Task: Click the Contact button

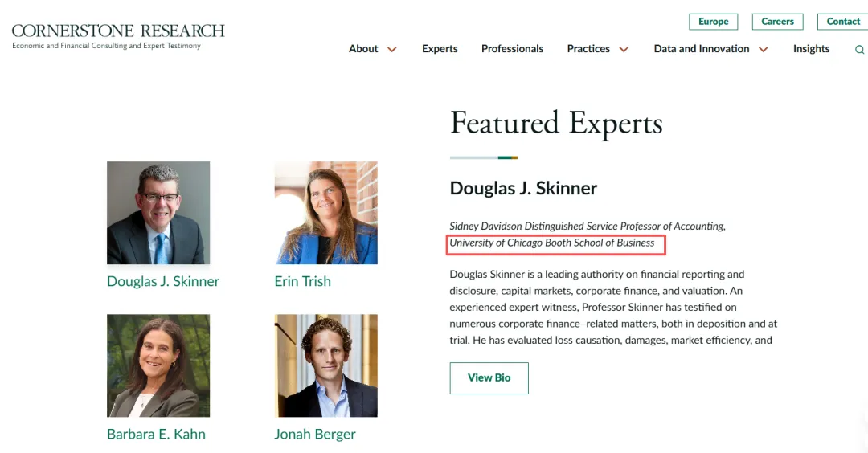Action: 842,22
